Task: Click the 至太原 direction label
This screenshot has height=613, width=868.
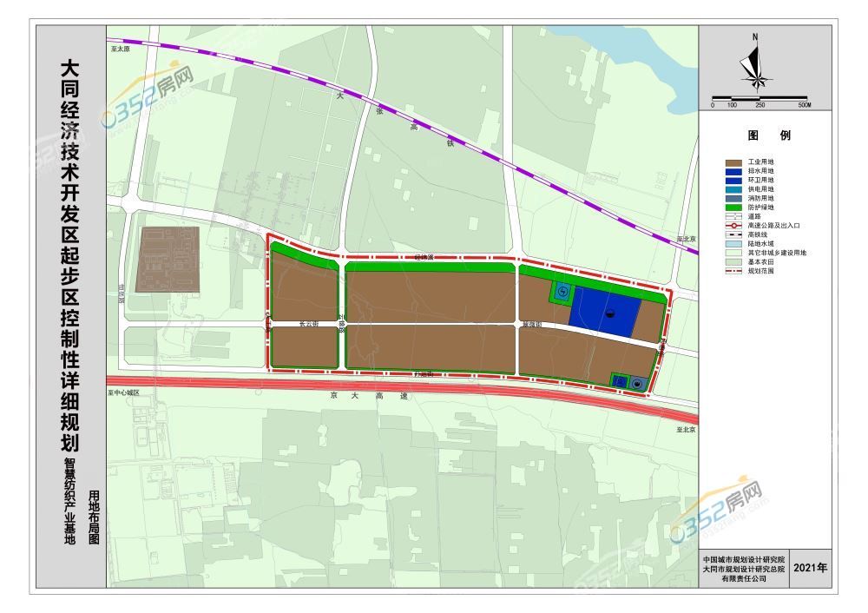Action: (120, 49)
